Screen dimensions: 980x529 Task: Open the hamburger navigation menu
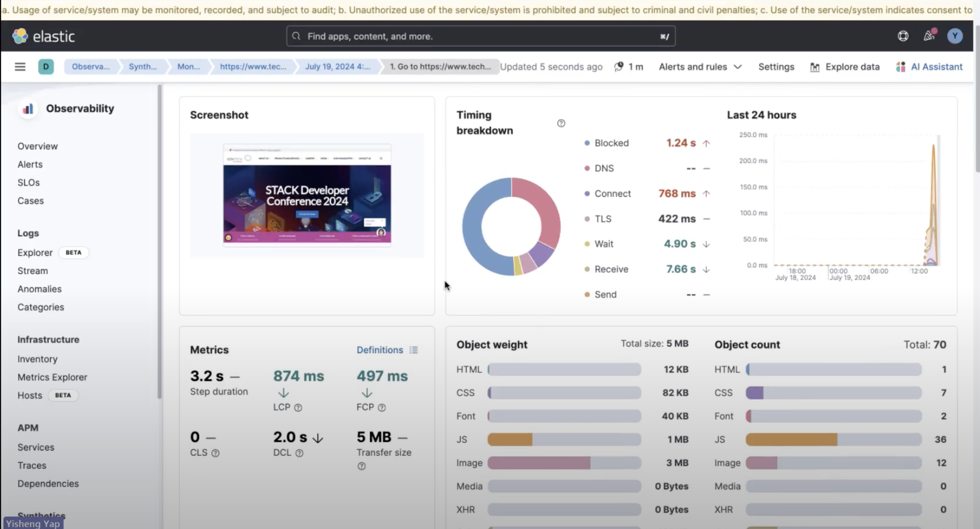[20, 67]
